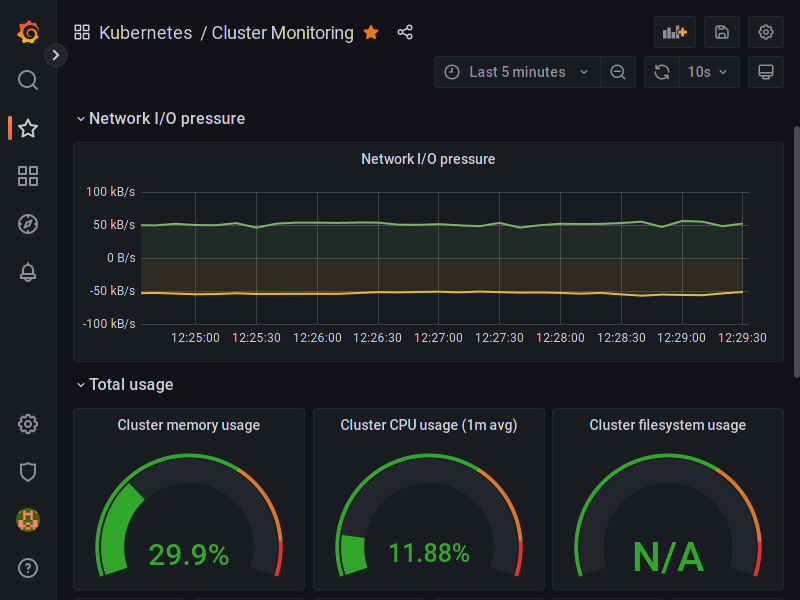Share the dashboard via the share icon

tap(405, 32)
